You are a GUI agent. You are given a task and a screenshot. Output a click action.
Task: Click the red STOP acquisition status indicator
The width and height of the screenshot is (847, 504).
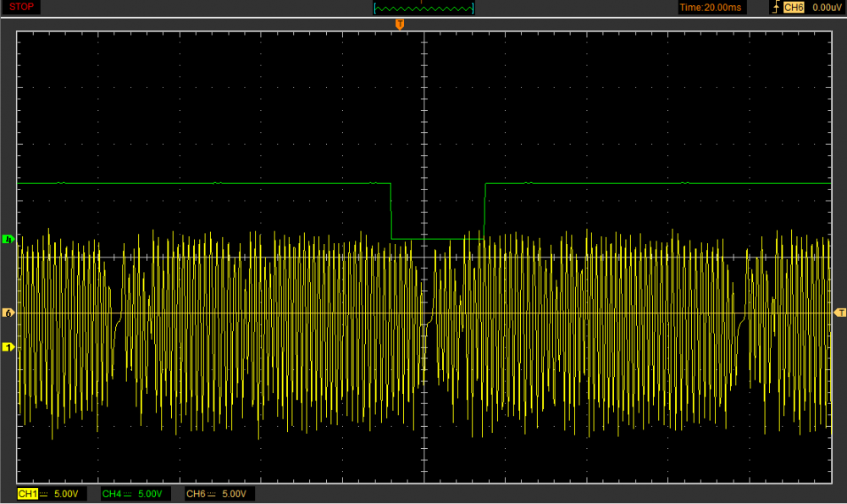pos(22,8)
